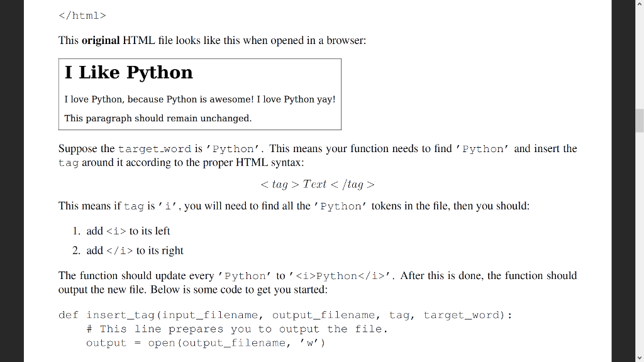Image resolution: width=644 pixels, height=362 pixels.
Task: Click 'target_word' in the 'Suppose the' sentence
Action: (154, 149)
